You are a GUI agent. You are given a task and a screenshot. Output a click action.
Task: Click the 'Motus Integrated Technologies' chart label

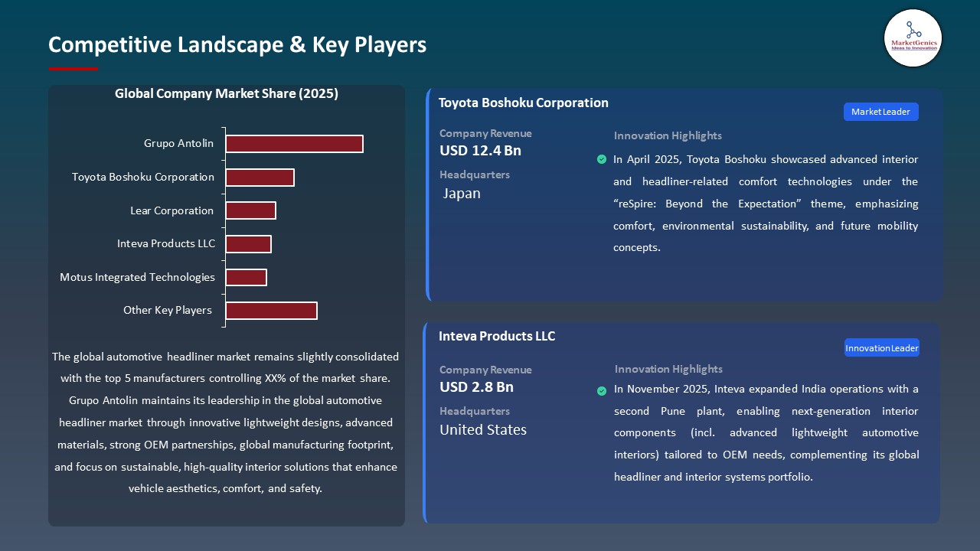click(138, 277)
